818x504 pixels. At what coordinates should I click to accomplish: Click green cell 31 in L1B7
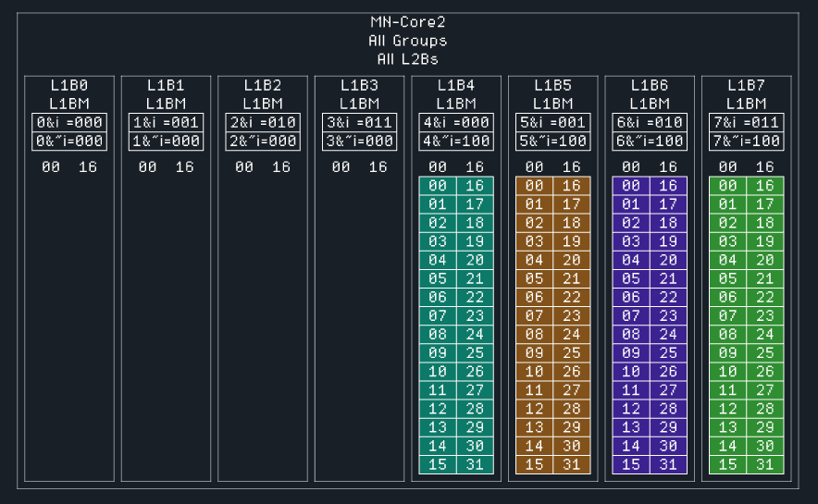[x=765, y=464]
